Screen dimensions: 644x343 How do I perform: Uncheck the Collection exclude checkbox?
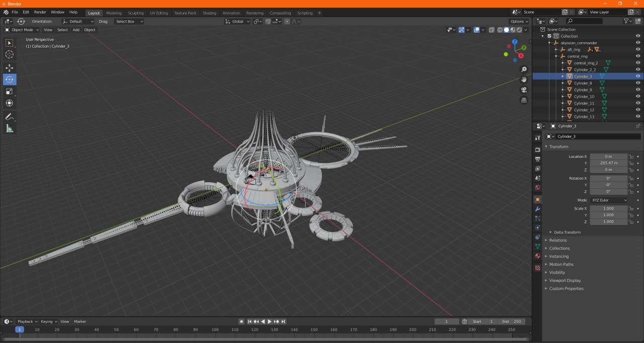pos(549,36)
